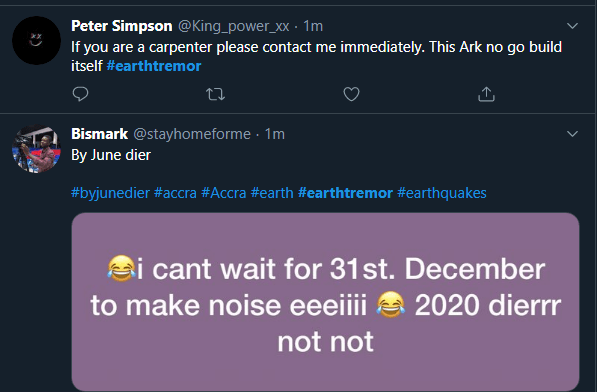Retweet Peter Simpson's Ark tweet
The height and width of the screenshot is (392, 597).
click(x=215, y=94)
